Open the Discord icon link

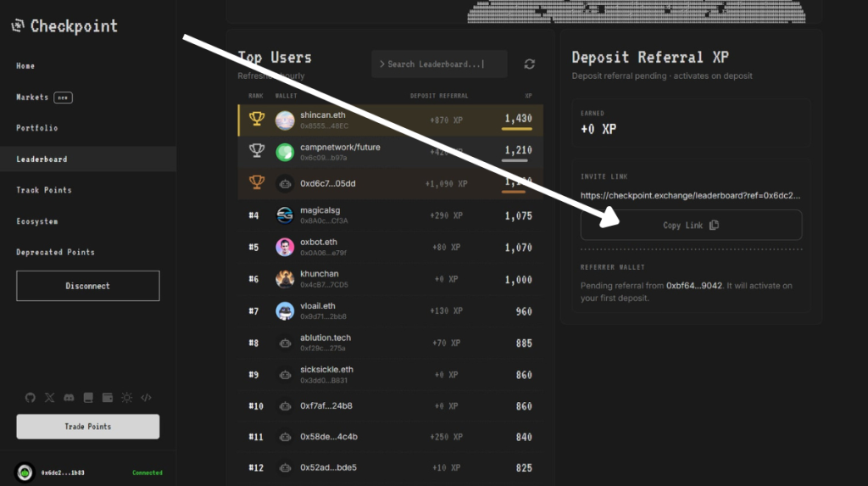69,397
